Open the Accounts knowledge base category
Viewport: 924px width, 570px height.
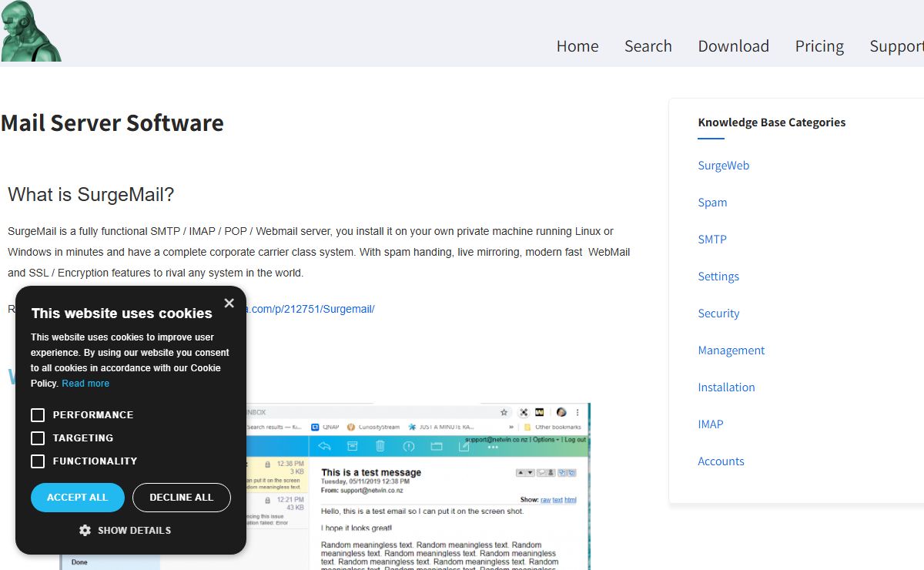click(x=721, y=461)
